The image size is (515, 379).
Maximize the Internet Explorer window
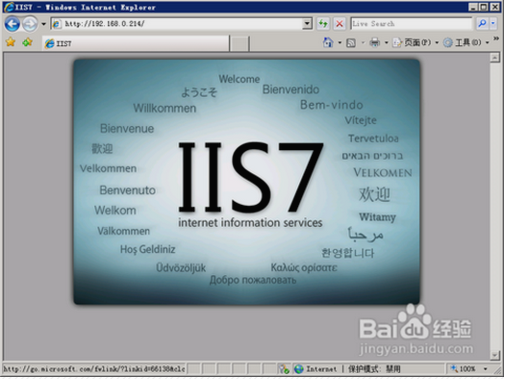[483, 7]
